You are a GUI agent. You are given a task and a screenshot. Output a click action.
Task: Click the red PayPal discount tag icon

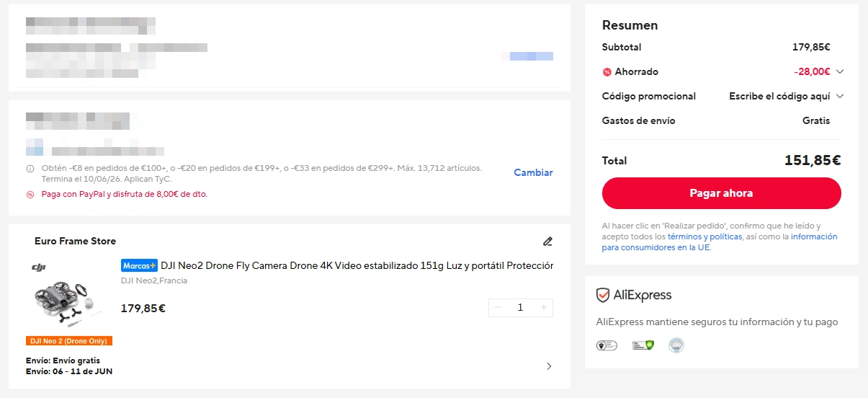pyautogui.click(x=30, y=194)
